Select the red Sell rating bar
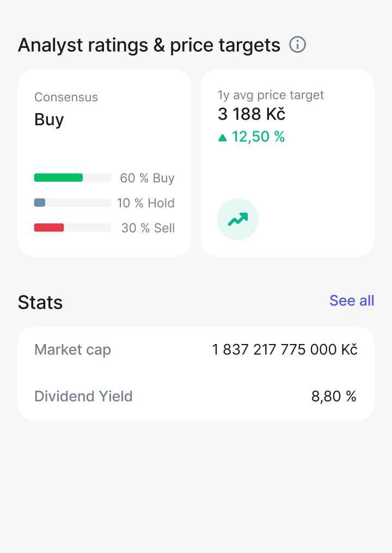 49,228
